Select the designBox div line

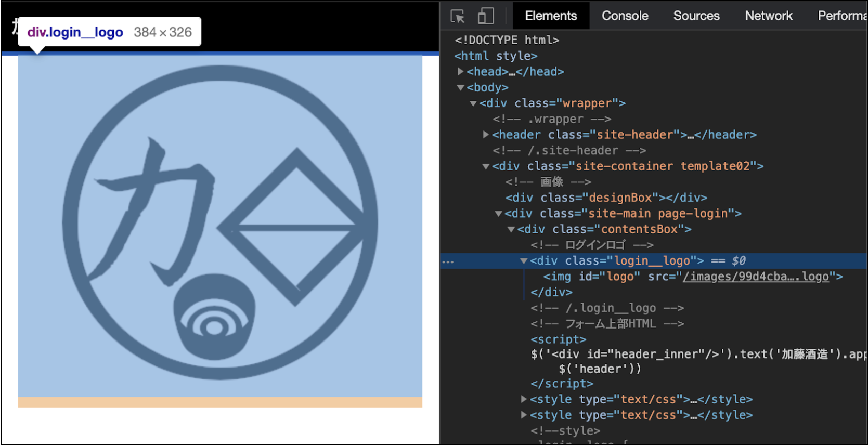606,198
